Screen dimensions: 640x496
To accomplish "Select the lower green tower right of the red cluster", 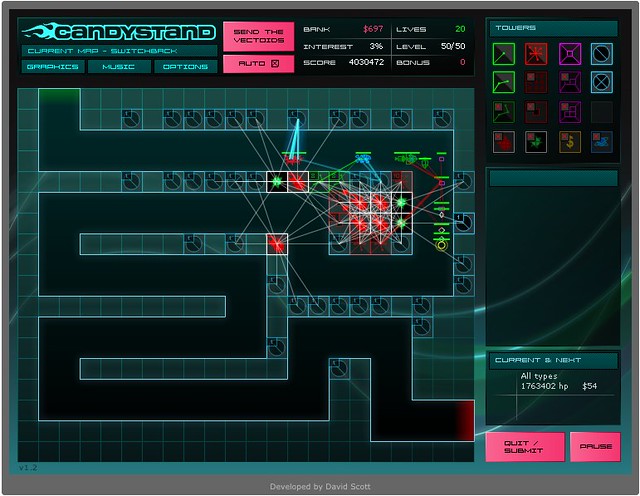I will [x=402, y=223].
